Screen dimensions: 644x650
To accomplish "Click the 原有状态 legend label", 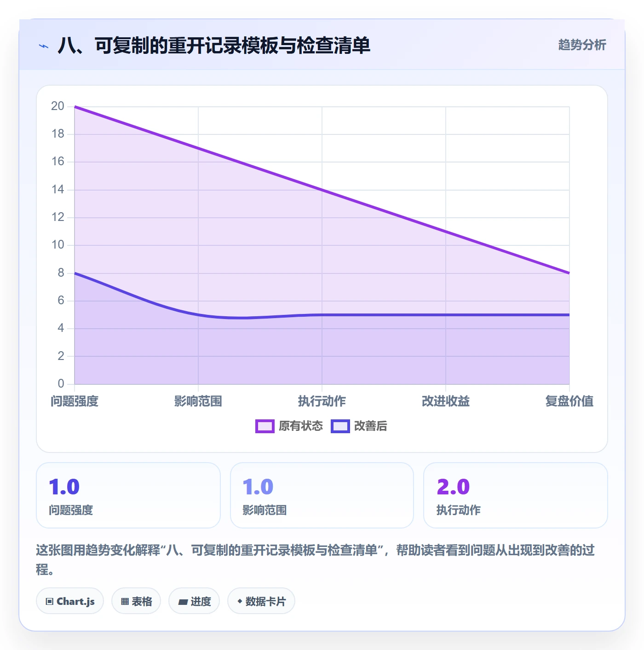I will 301,426.
